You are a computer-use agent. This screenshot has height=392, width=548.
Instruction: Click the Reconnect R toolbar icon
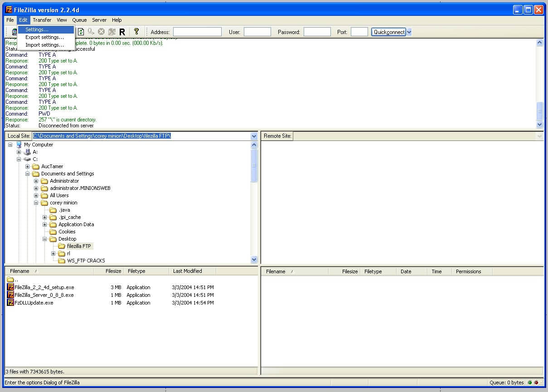click(122, 32)
